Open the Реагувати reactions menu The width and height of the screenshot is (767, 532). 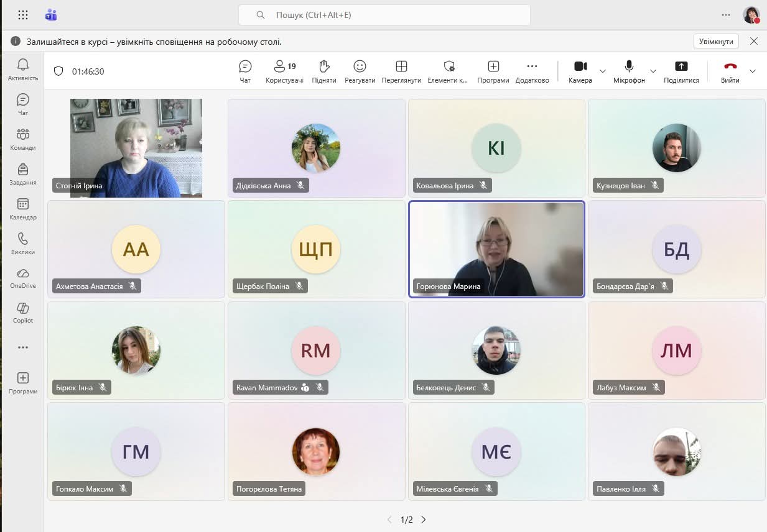pos(360,71)
